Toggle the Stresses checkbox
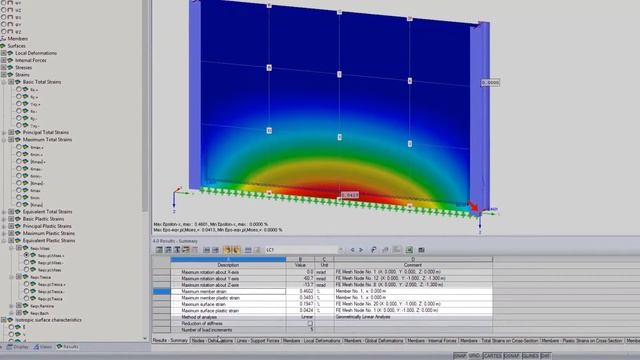 [x=3, y=67]
